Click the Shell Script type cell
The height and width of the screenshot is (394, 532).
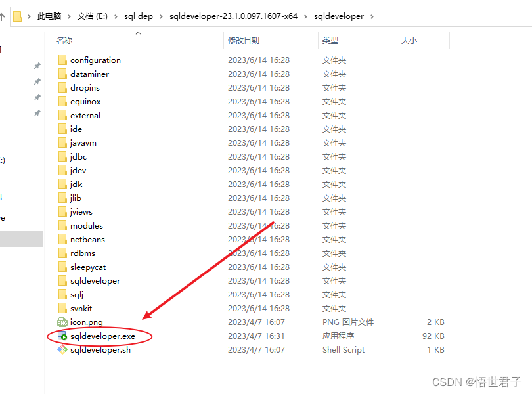coord(344,349)
